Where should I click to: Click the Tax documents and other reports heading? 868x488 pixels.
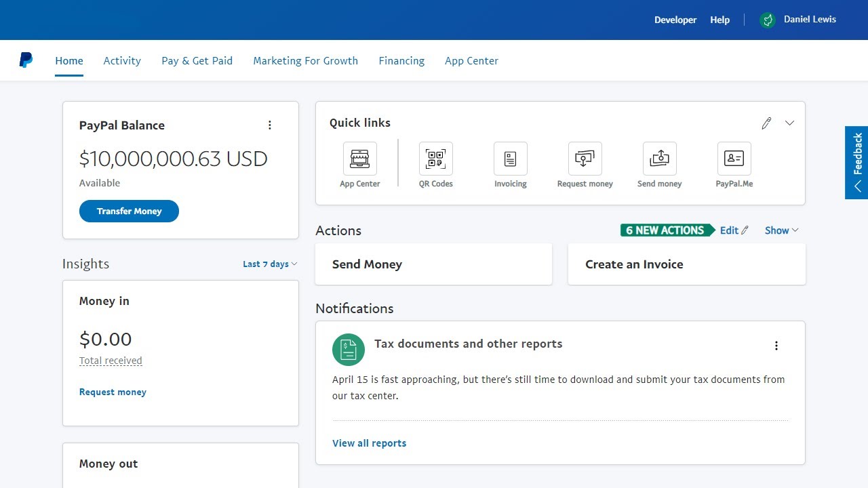pos(469,344)
